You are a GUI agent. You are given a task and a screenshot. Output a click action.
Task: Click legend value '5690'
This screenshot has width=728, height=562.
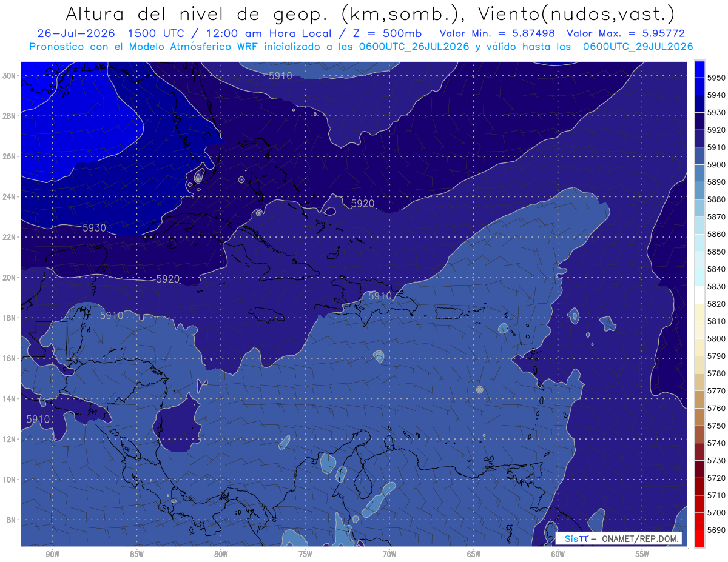[716, 530]
